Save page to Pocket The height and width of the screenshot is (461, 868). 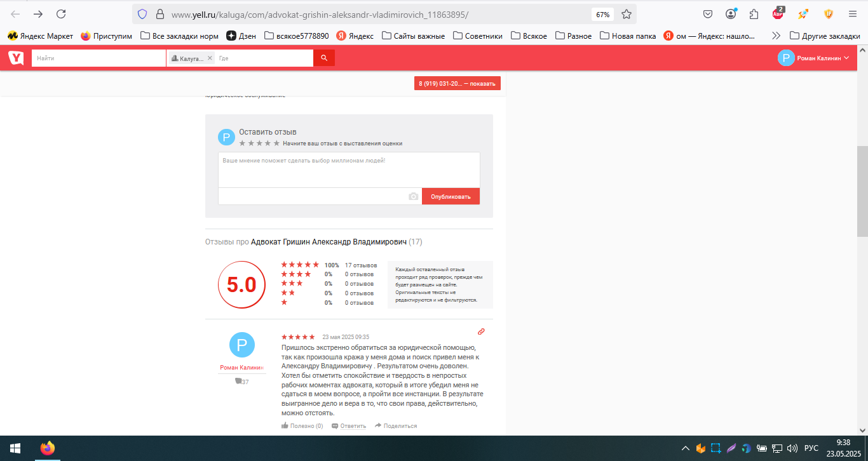[x=708, y=14]
